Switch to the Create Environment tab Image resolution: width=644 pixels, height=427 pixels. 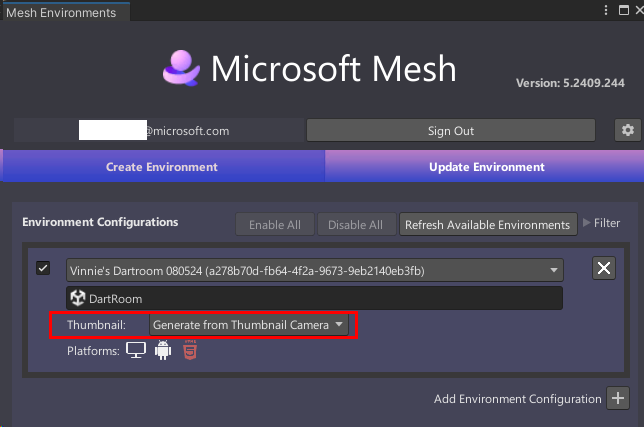(x=162, y=167)
